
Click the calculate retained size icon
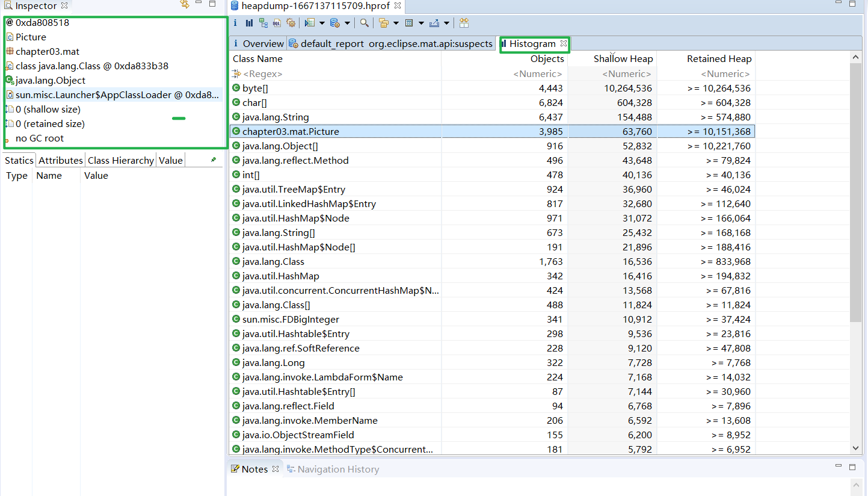[x=409, y=23]
